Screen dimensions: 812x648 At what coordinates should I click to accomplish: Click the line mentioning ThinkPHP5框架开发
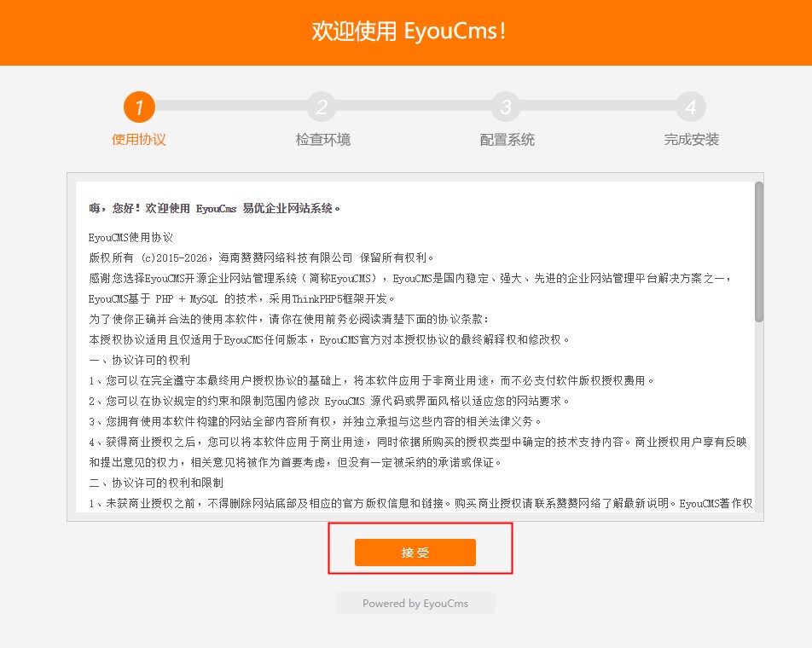(241, 298)
